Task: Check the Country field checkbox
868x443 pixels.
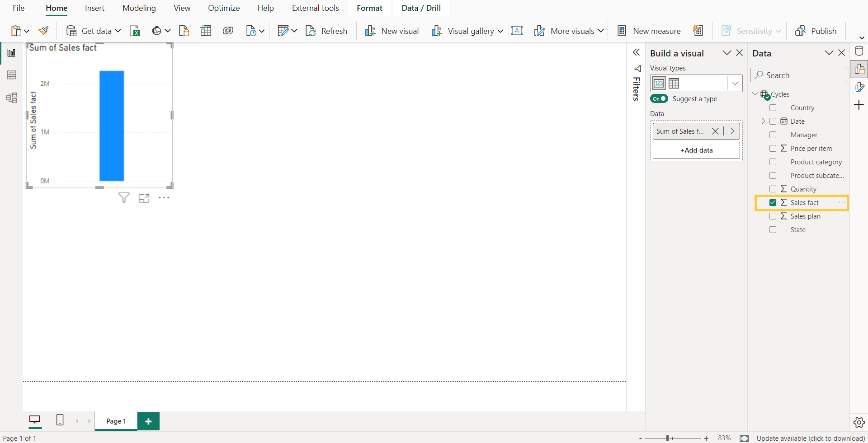Action: pyautogui.click(x=773, y=108)
